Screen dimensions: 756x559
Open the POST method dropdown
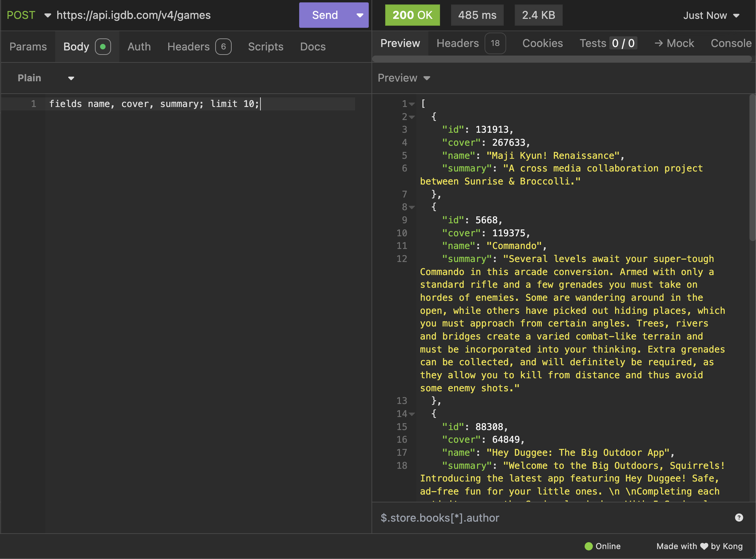tap(47, 15)
